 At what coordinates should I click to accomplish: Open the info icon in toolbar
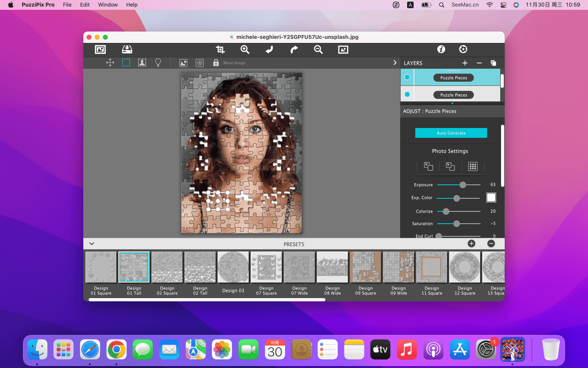coord(441,49)
